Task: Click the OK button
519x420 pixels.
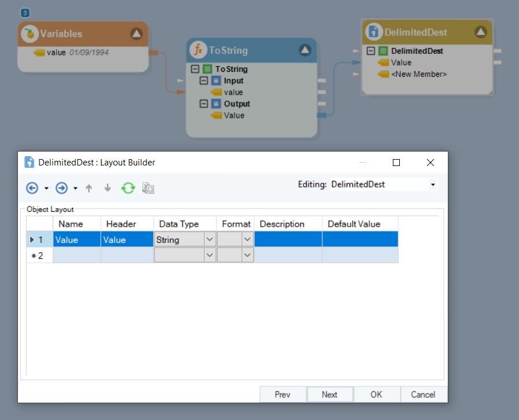Action: [376, 395]
